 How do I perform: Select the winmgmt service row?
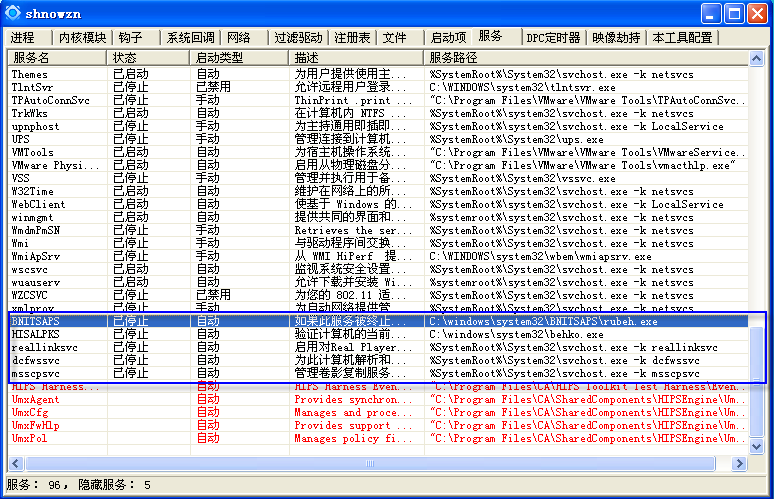[x=378, y=217]
